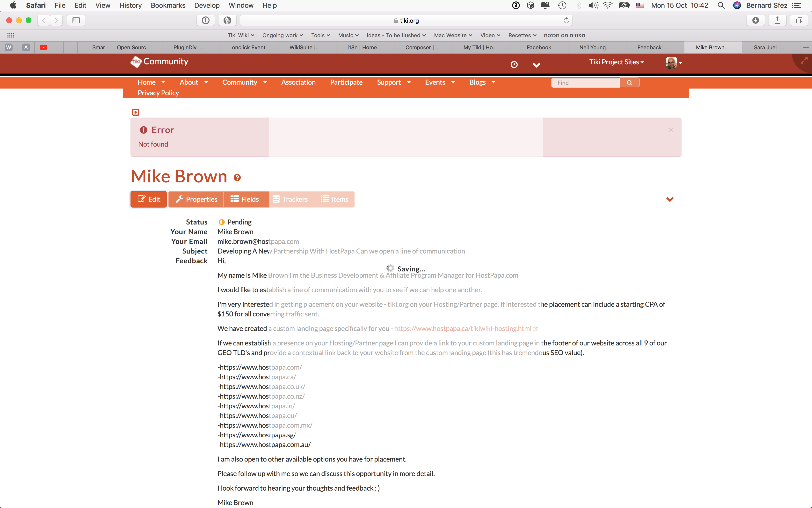
Task: Click the search magnifier button
Action: click(629, 83)
